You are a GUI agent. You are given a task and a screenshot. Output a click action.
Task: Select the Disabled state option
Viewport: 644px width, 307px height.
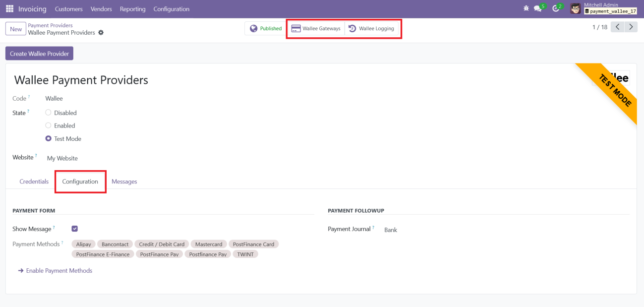point(49,113)
